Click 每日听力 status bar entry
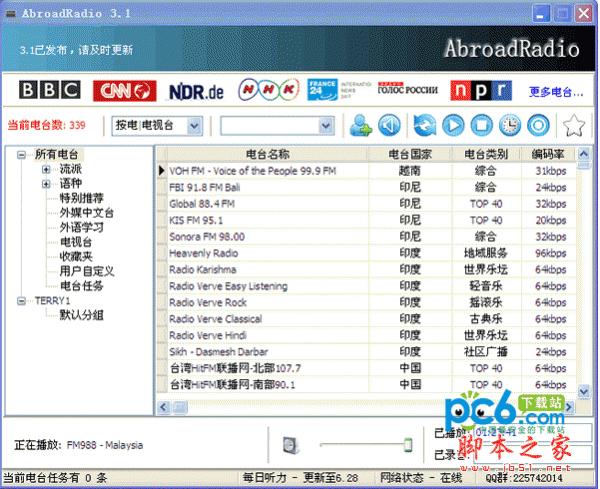Image resolution: width=600 pixels, height=489 pixels. [300, 478]
